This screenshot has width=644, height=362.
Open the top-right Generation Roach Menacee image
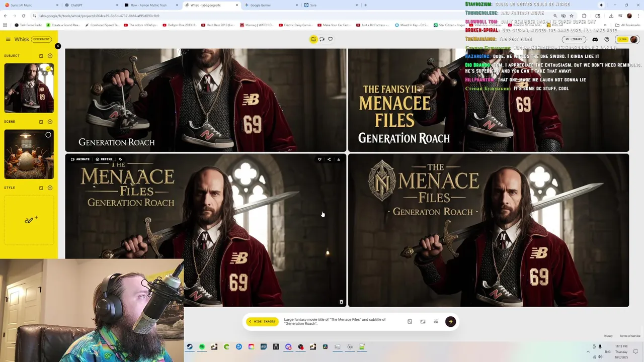[x=488, y=100]
